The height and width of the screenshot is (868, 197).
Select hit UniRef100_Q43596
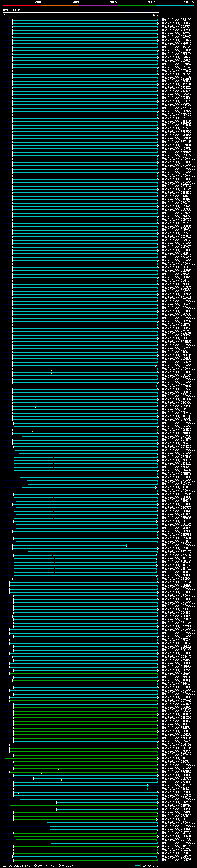177,91
